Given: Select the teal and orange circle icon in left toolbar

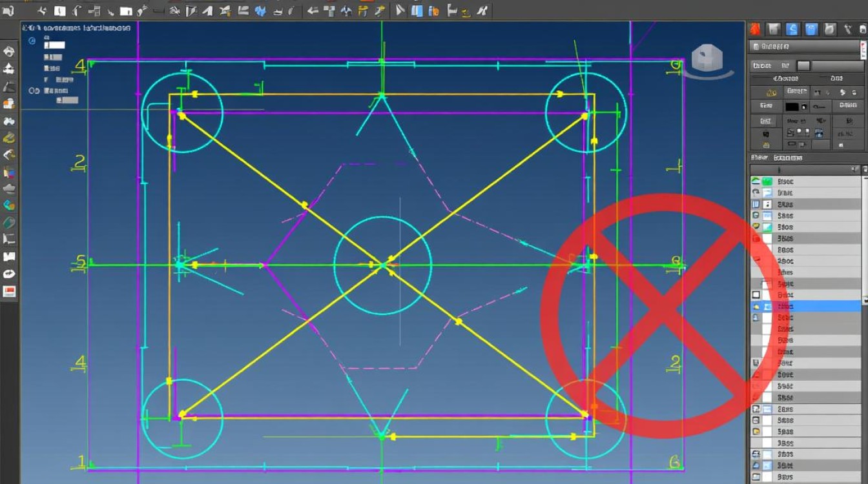Looking at the screenshot, I should point(9,205).
